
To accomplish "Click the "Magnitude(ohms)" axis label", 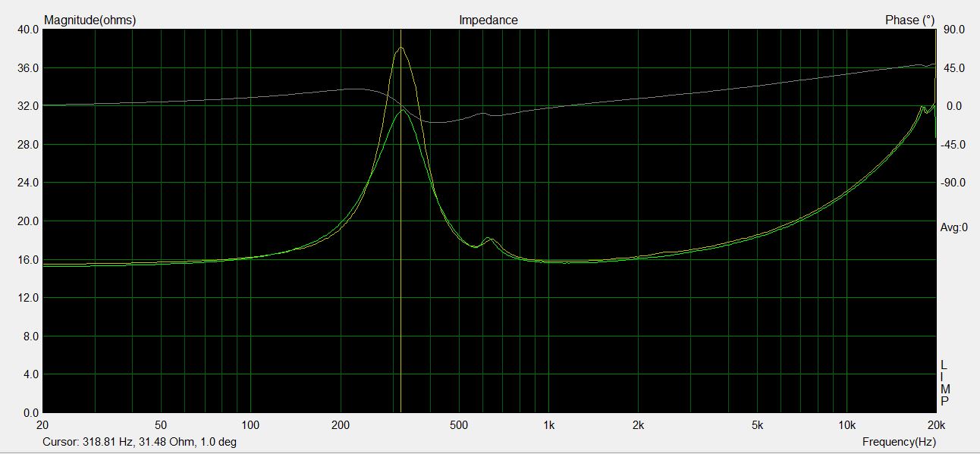I will 90,20.
